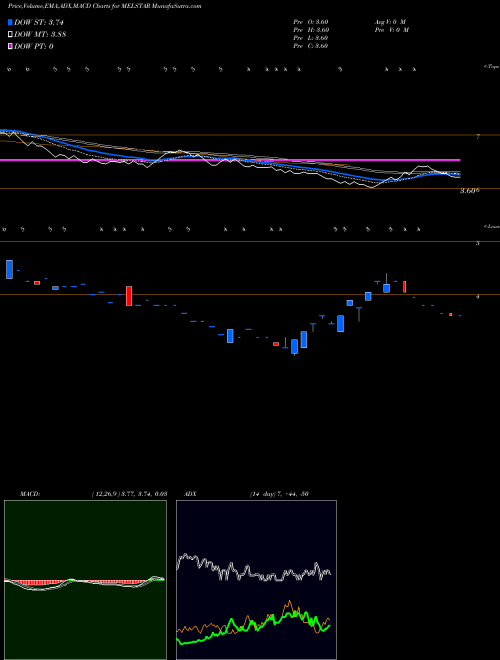Screen dimensions: 500x660
Task: Click the 'Avg V: 0 M' volume text
Action: [x=389, y=22]
